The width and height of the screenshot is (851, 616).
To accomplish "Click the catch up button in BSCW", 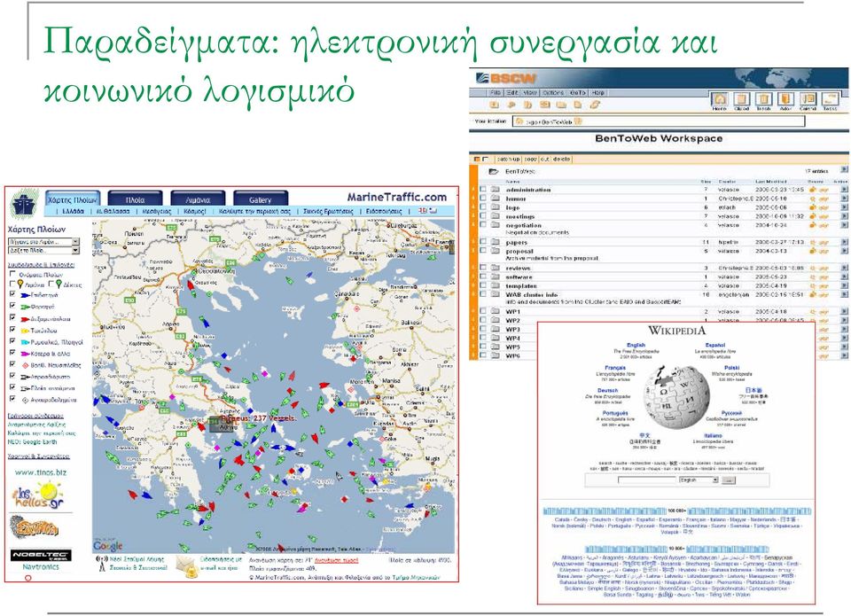I will [x=509, y=159].
